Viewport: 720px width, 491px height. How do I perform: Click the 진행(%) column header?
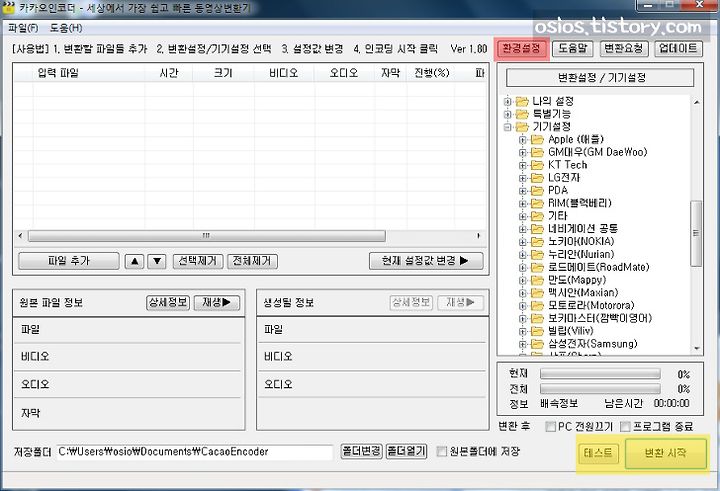[x=432, y=73]
